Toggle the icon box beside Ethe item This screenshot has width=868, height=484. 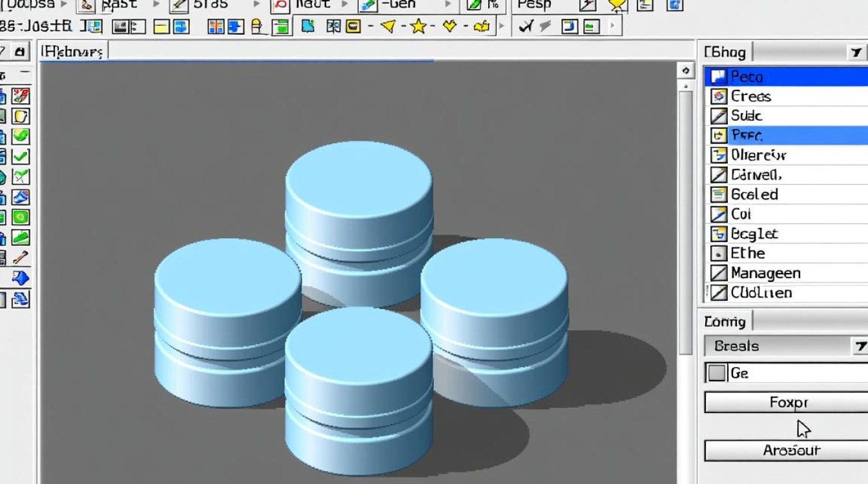pyautogui.click(x=719, y=254)
